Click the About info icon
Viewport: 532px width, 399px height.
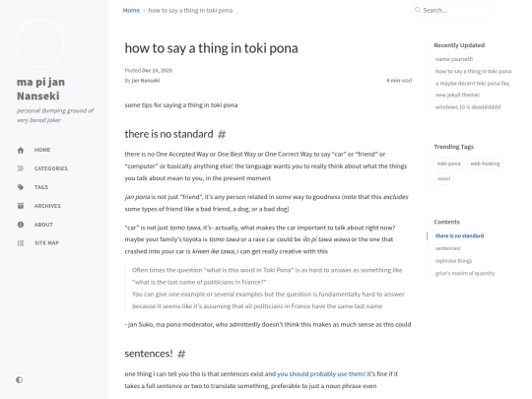[x=21, y=225]
